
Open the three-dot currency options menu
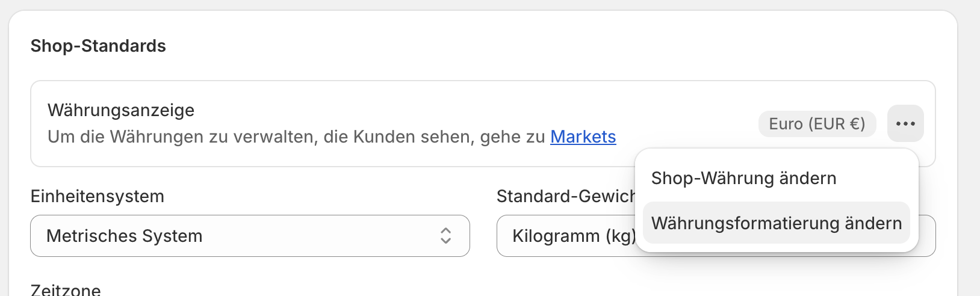(905, 123)
